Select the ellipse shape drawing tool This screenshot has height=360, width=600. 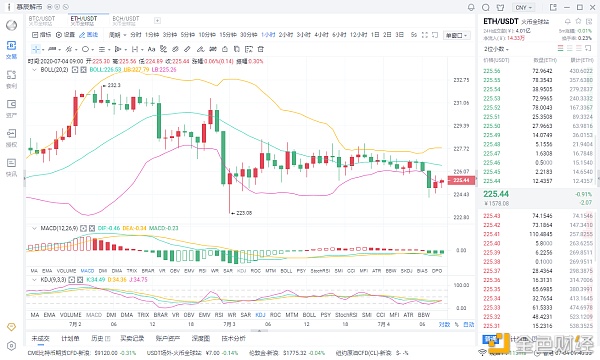coord(85,49)
